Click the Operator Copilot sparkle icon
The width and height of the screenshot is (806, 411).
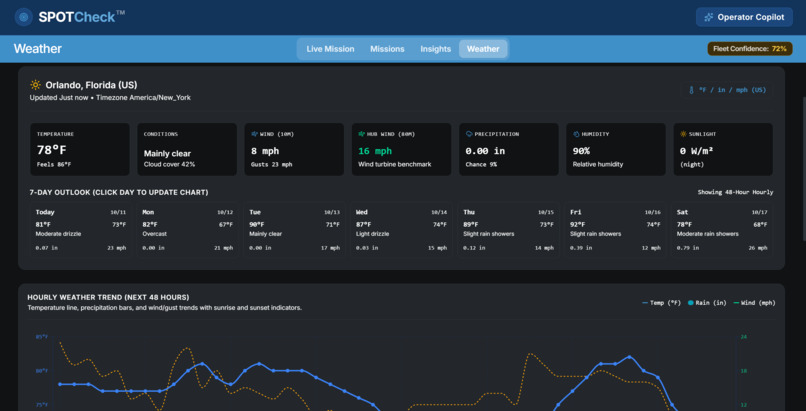point(708,17)
